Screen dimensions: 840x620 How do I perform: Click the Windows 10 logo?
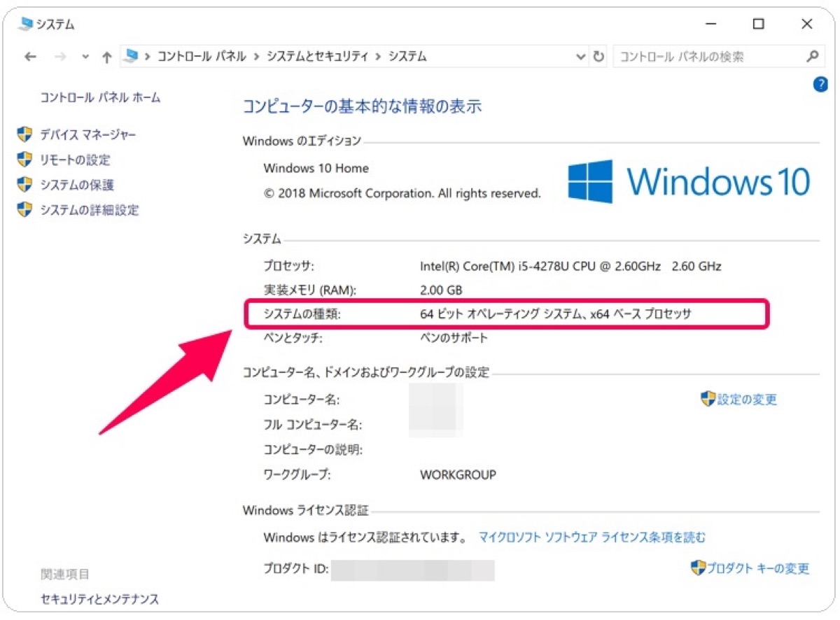click(x=689, y=181)
